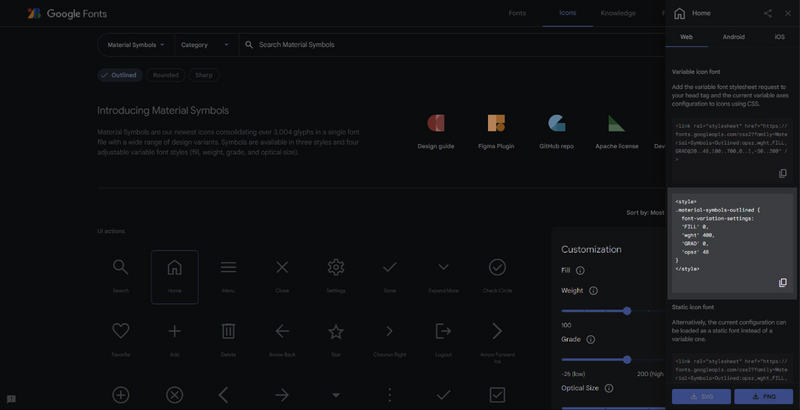Download the icon as SVG
Viewport: 800px width, 410px height.
702,396
